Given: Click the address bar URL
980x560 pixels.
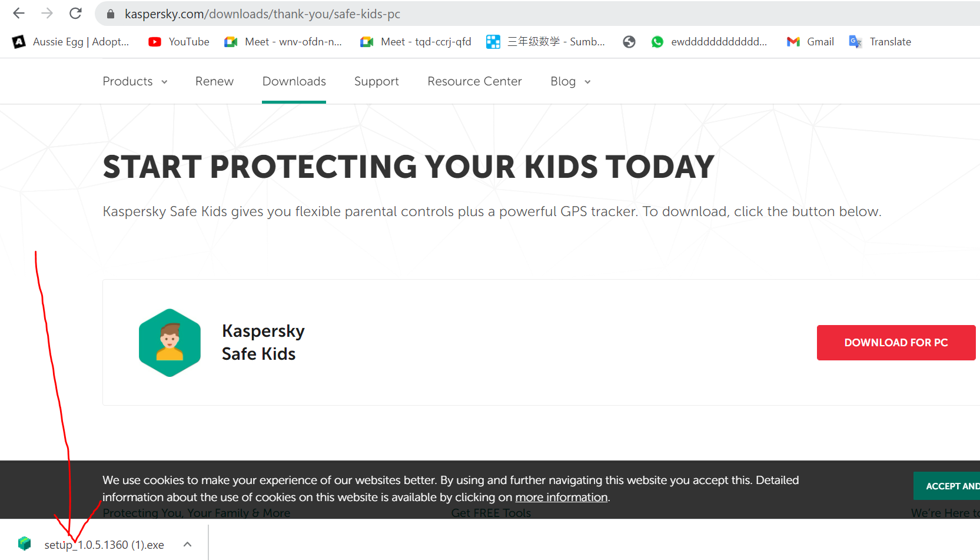Looking at the screenshot, I should (262, 14).
